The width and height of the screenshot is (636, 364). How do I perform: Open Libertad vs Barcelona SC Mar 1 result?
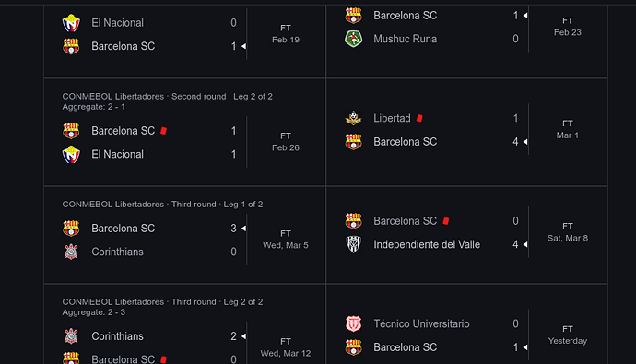466,132
